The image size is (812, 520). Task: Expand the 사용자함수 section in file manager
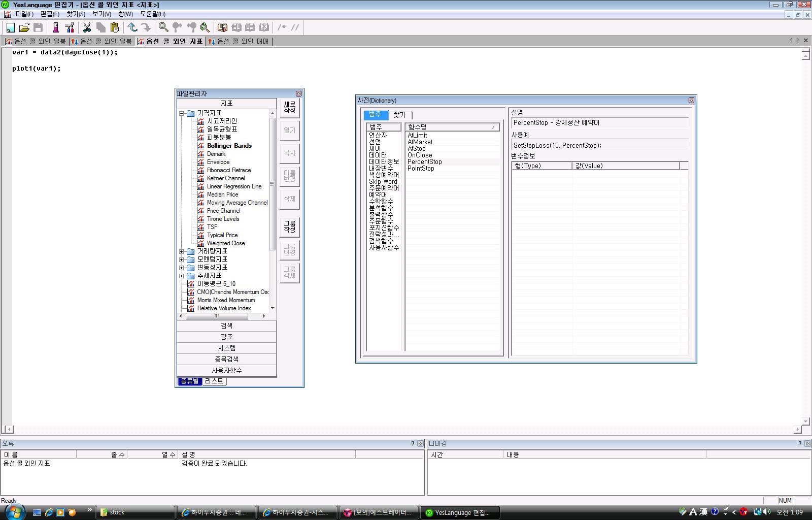(x=226, y=370)
